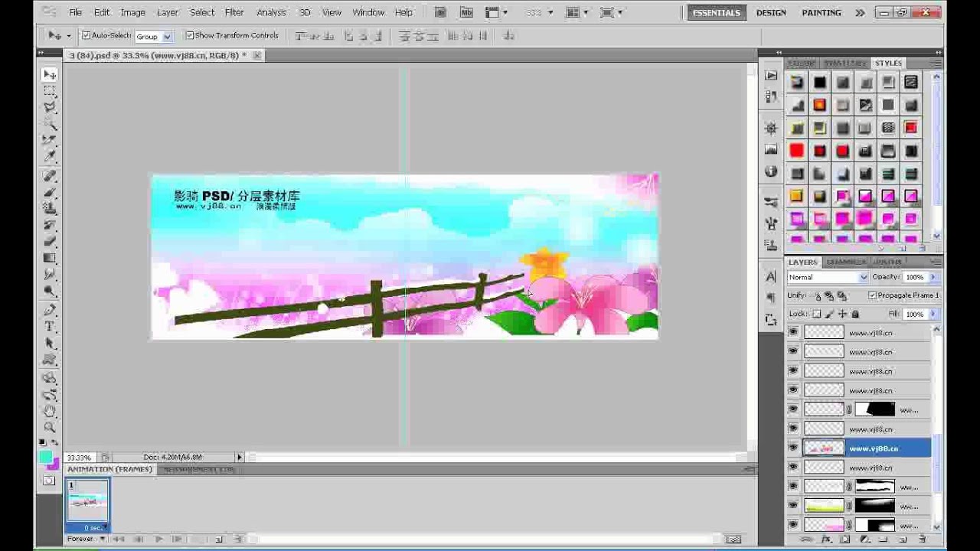This screenshot has height=551, width=980.
Task: Select the Rectangular Marquee tool
Action: [x=49, y=90]
